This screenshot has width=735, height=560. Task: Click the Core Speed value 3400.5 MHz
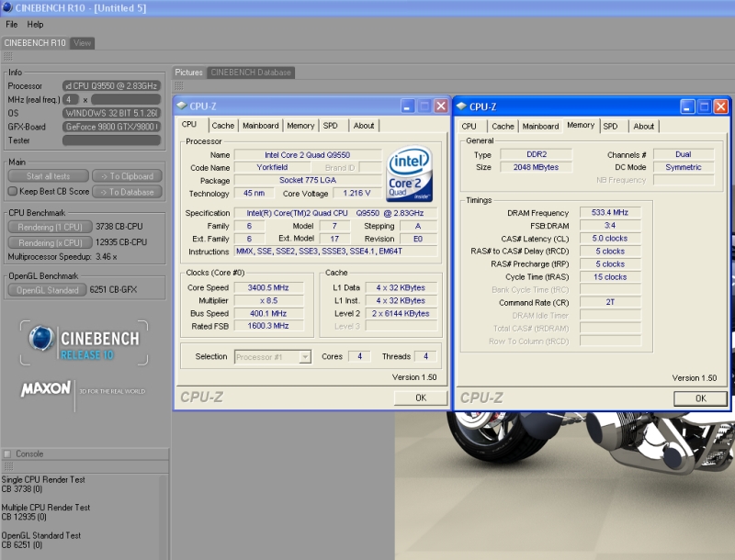coord(268,287)
